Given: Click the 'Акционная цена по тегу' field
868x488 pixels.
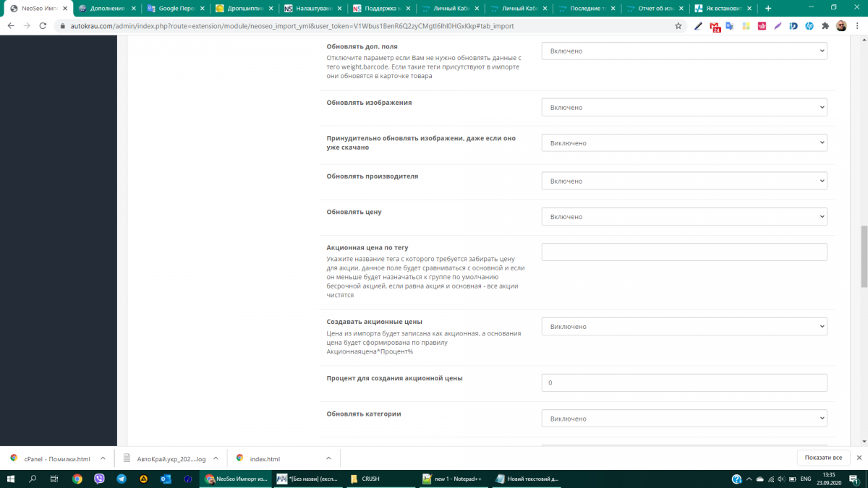Looking at the screenshot, I should (684, 252).
